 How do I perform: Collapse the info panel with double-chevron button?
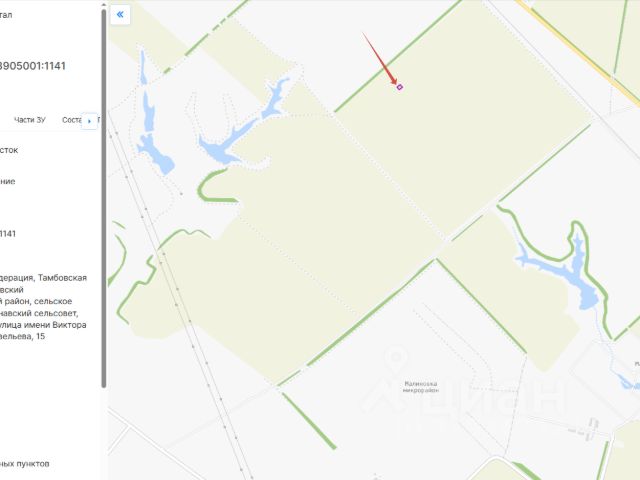[120, 15]
